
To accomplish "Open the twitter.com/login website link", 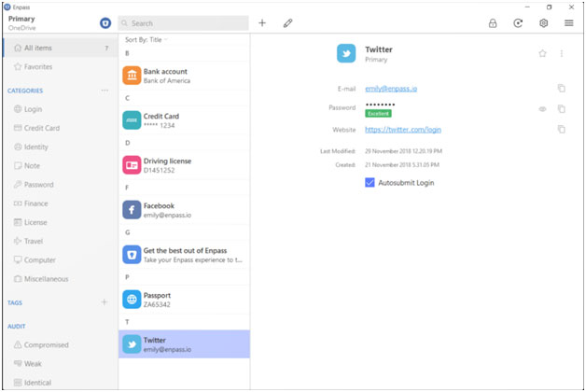I will click(403, 130).
